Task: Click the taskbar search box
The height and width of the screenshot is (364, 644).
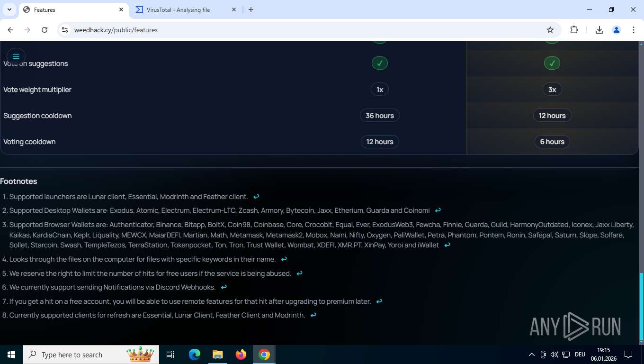Action: click(x=91, y=355)
